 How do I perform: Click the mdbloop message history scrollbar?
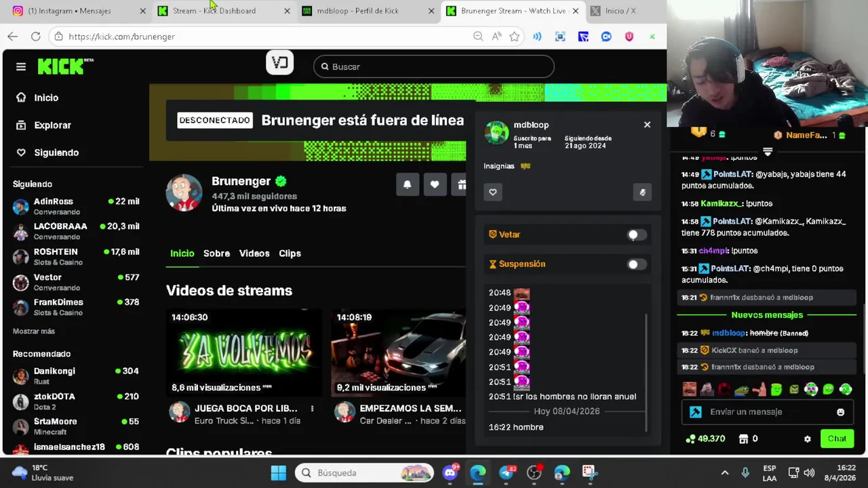(x=646, y=371)
